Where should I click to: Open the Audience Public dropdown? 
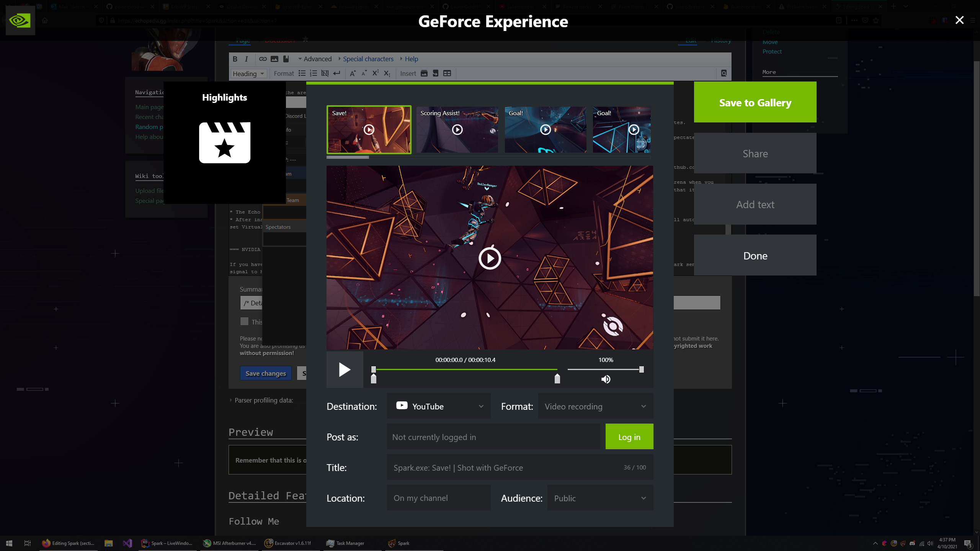tap(600, 498)
